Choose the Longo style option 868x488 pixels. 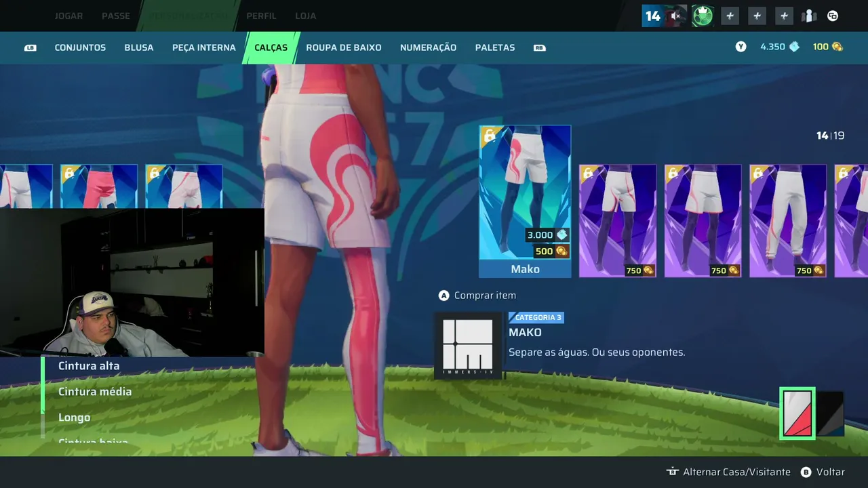[75, 418]
